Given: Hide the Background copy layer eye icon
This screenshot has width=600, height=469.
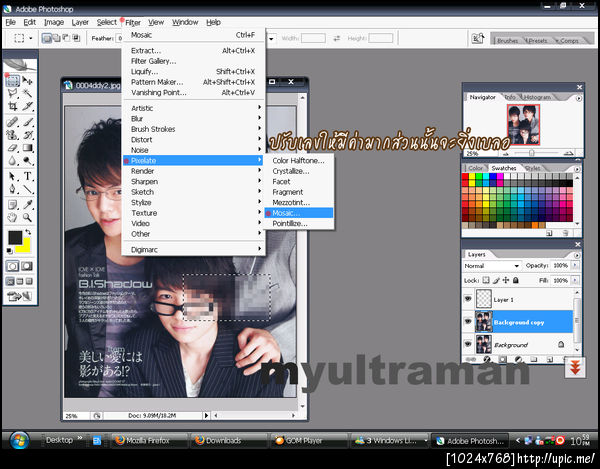Looking at the screenshot, I should pos(468,321).
